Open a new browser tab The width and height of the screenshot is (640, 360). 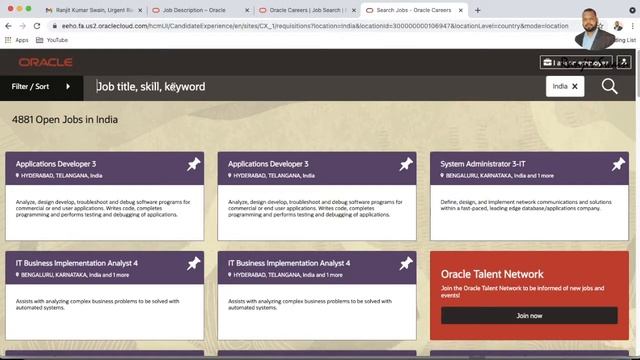(x=478, y=10)
